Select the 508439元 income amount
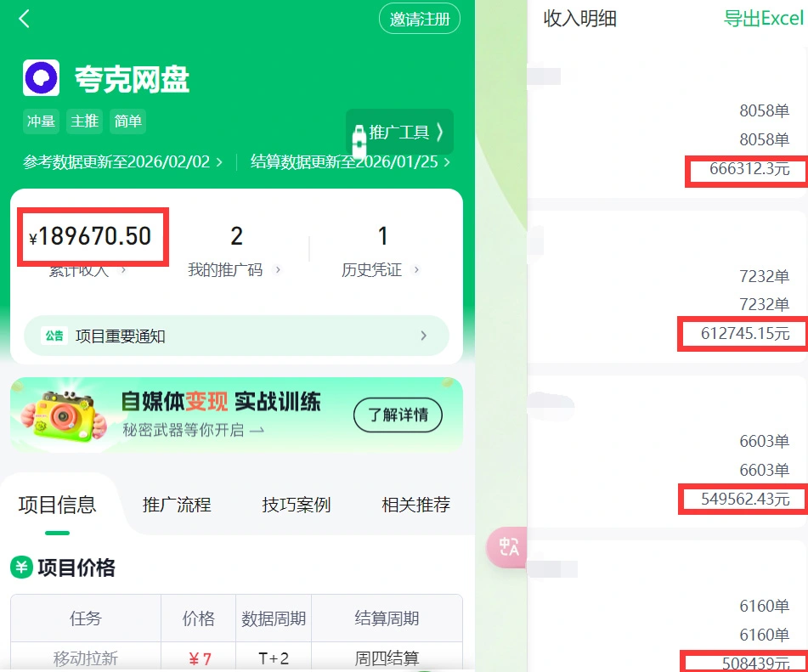 pyautogui.click(x=755, y=664)
